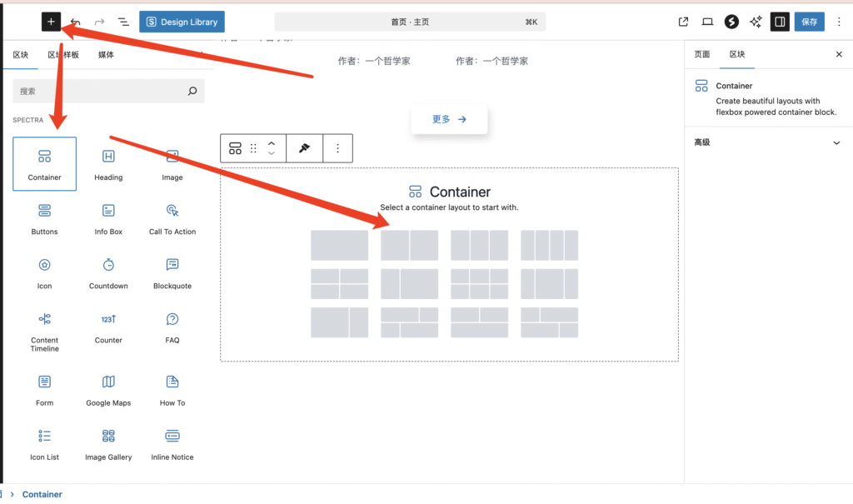Toggle the settings sidebar panel
This screenshot has width=853, height=504.
coord(780,22)
